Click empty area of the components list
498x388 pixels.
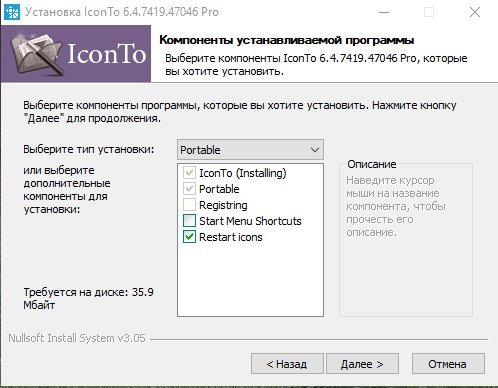[250, 280]
